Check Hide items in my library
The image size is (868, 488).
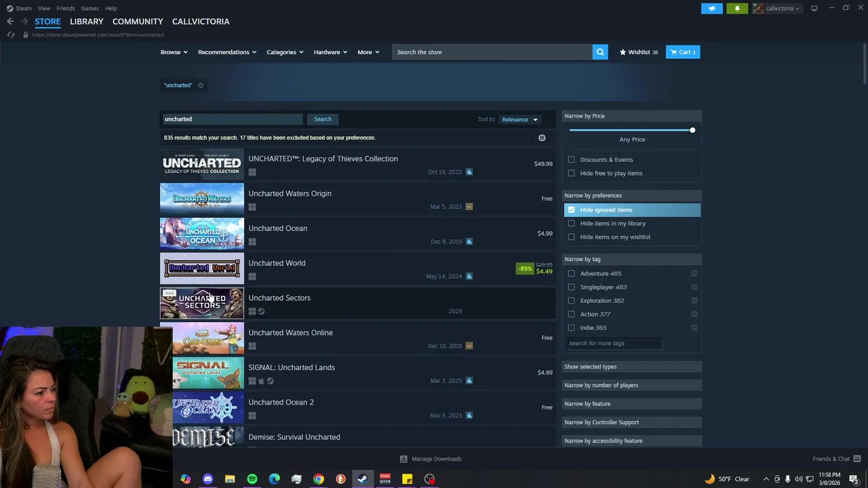tap(572, 224)
